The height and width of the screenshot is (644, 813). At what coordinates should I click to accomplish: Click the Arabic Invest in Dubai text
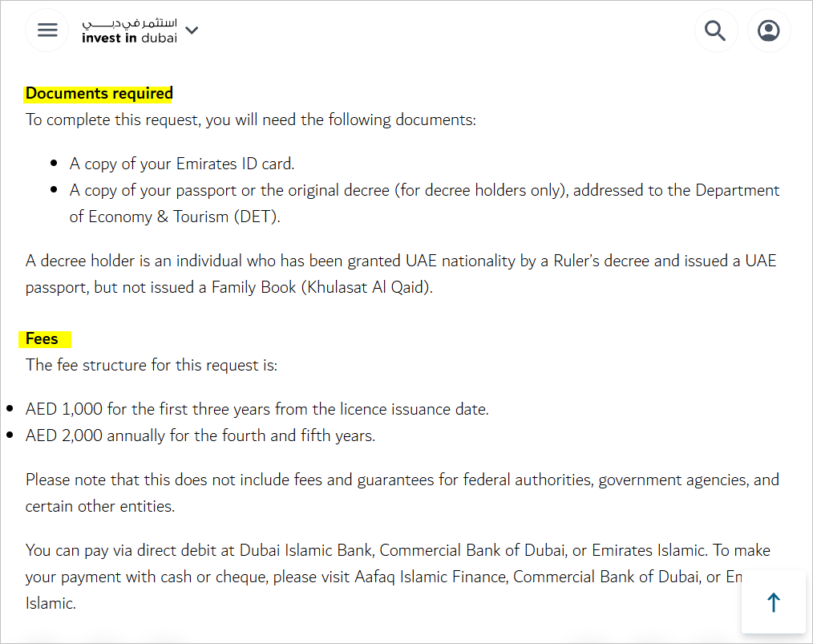click(x=130, y=22)
